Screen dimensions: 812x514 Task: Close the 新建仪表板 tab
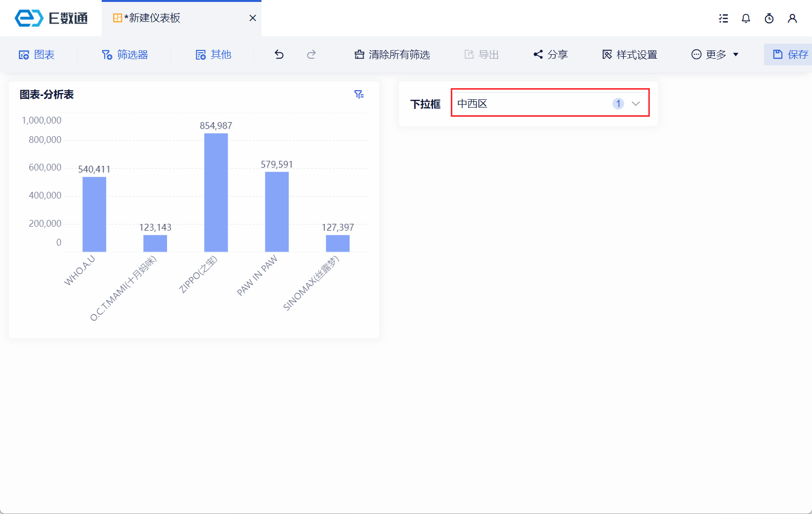click(x=253, y=18)
